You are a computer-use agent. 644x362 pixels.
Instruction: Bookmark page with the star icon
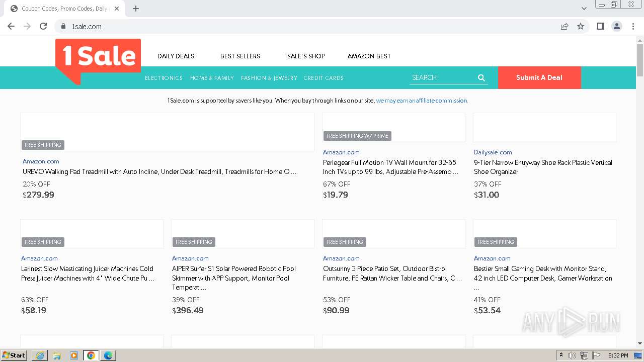click(581, 27)
